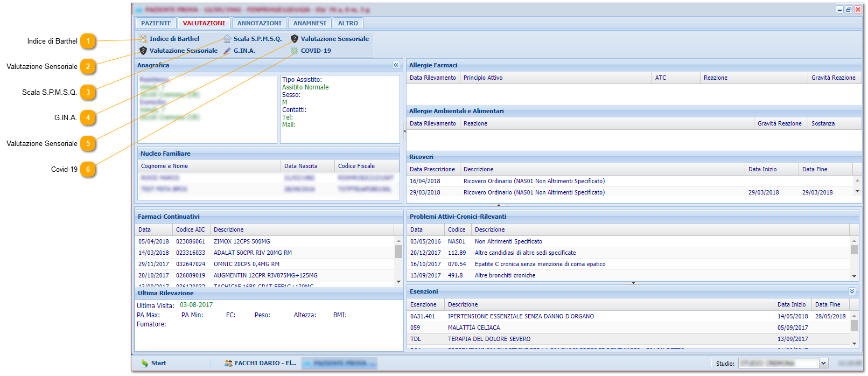Minimize the patient window
The image size is (868, 376).
click(839, 10)
